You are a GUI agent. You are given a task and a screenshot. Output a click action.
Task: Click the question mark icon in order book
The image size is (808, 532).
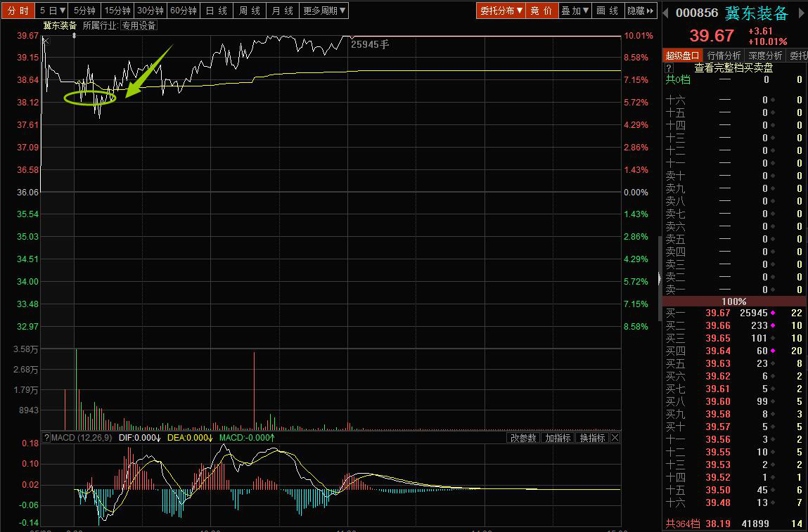[669, 68]
